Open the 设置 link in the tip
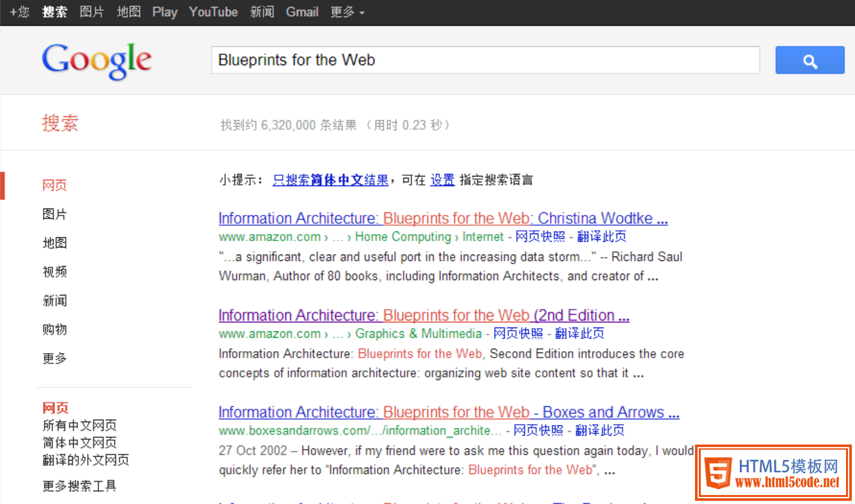 [442, 180]
